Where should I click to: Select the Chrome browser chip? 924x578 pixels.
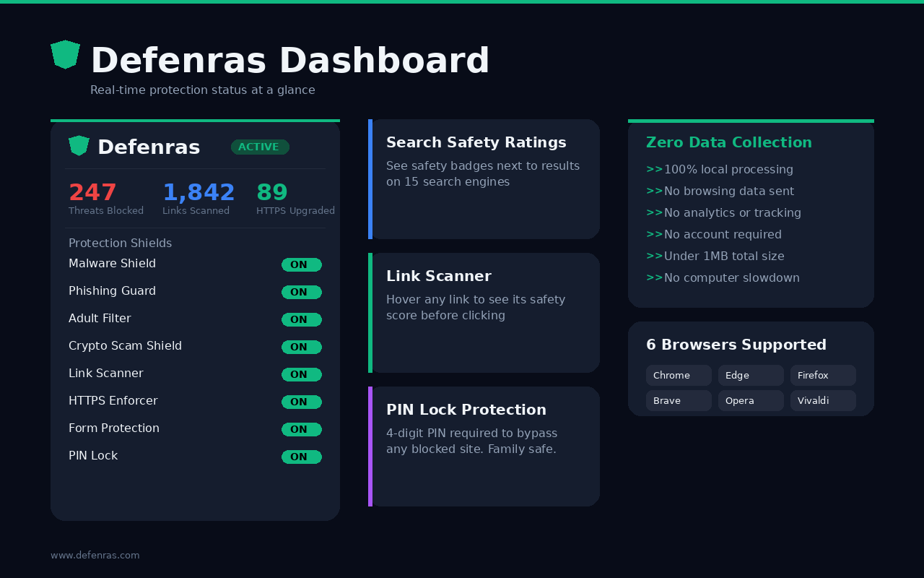click(679, 376)
